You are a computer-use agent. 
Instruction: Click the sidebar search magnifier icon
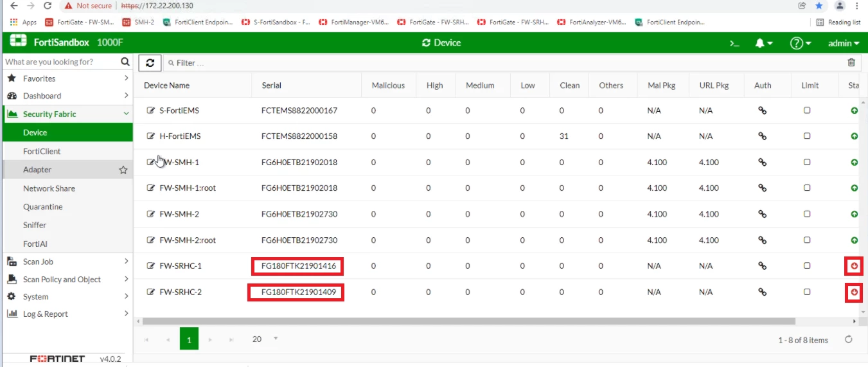click(x=125, y=62)
